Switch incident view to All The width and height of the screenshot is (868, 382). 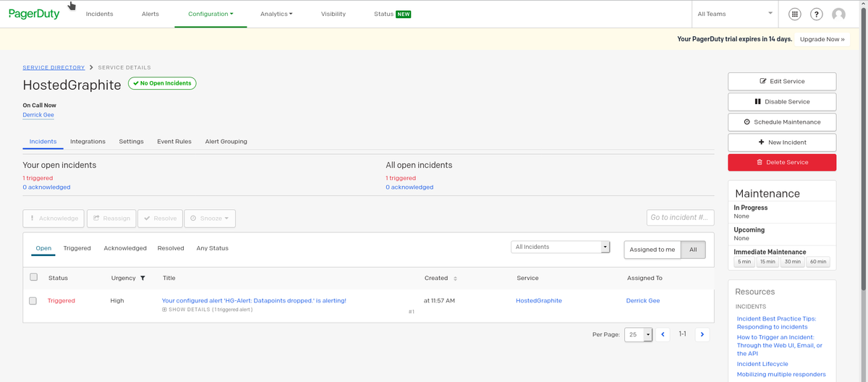click(x=693, y=250)
